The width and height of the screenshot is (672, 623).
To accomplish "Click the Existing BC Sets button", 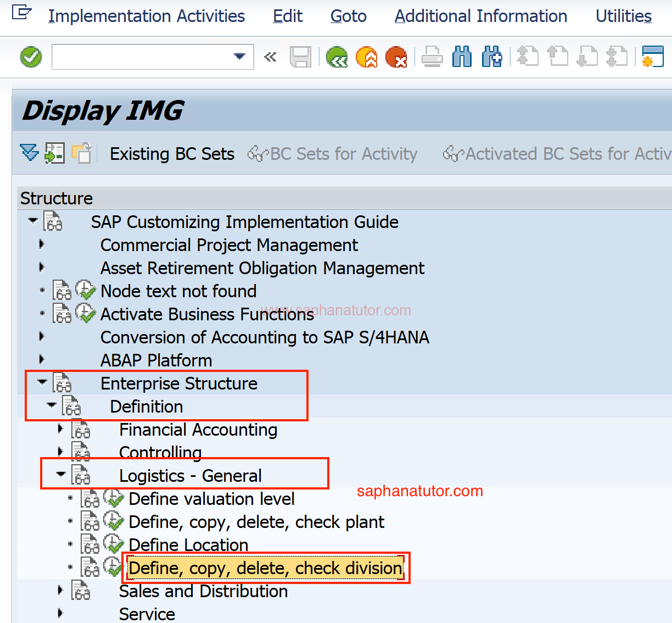I will pos(172,154).
